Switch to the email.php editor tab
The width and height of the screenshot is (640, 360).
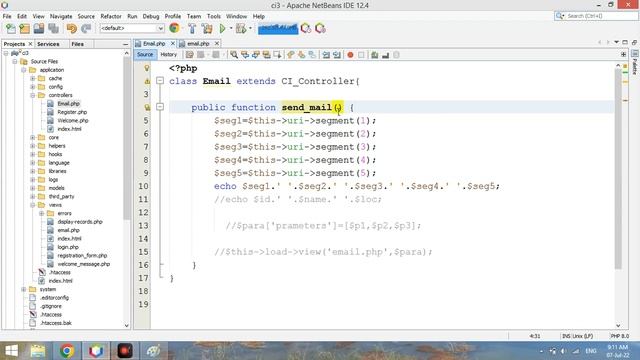click(198, 44)
